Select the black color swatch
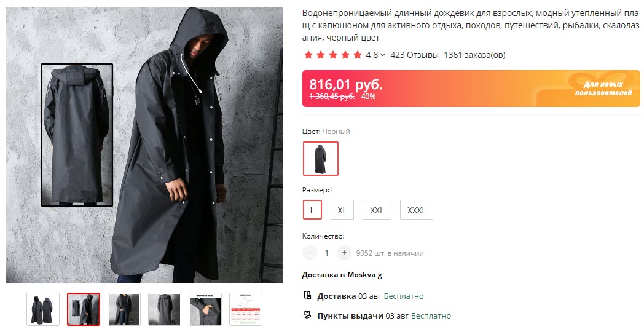644x329 pixels. pyautogui.click(x=320, y=159)
